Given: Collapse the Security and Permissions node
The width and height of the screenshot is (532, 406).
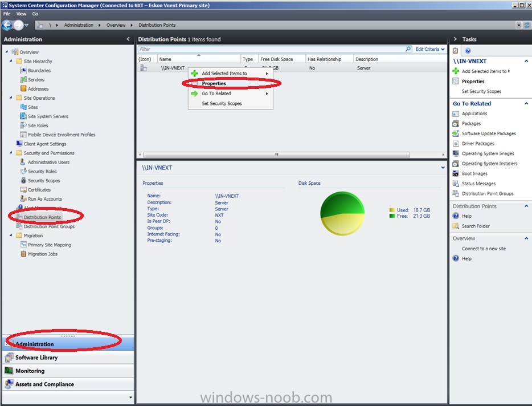Looking at the screenshot, I should tap(11, 153).
